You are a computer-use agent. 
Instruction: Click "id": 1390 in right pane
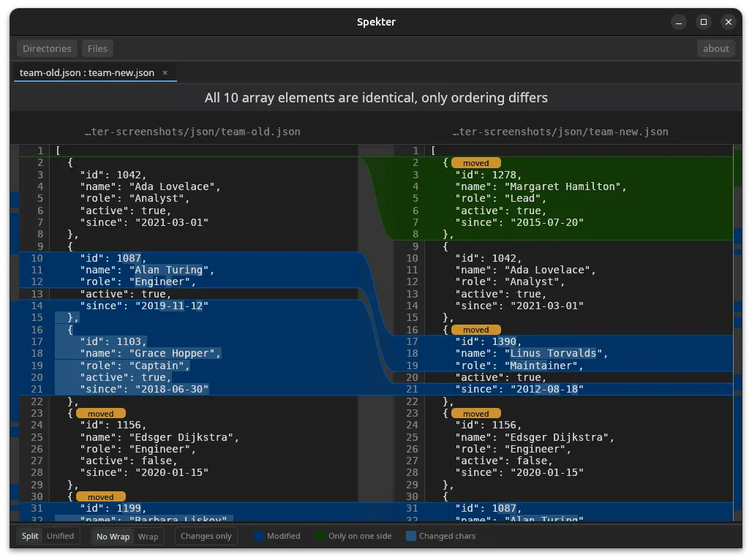tap(488, 342)
